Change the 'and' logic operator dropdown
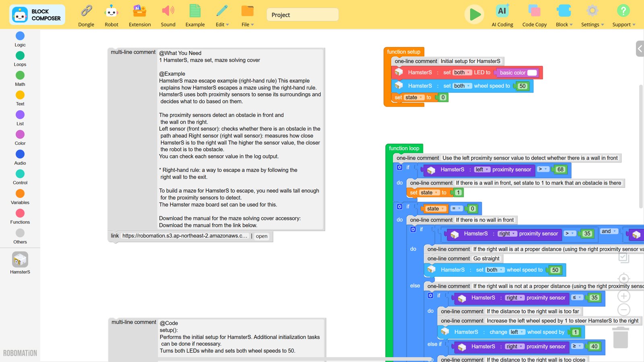The image size is (644, 362). [x=609, y=231]
